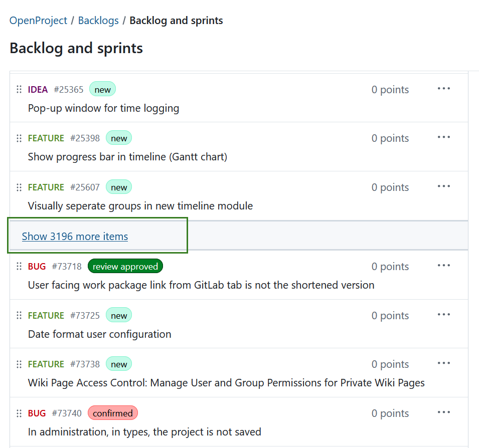
Task: Click the drag handle for FEATURE #73738
Action: [19, 364]
